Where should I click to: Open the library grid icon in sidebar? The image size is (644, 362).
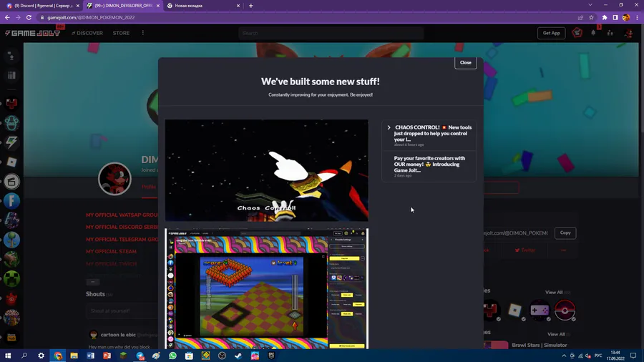pyautogui.click(x=11, y=75)
